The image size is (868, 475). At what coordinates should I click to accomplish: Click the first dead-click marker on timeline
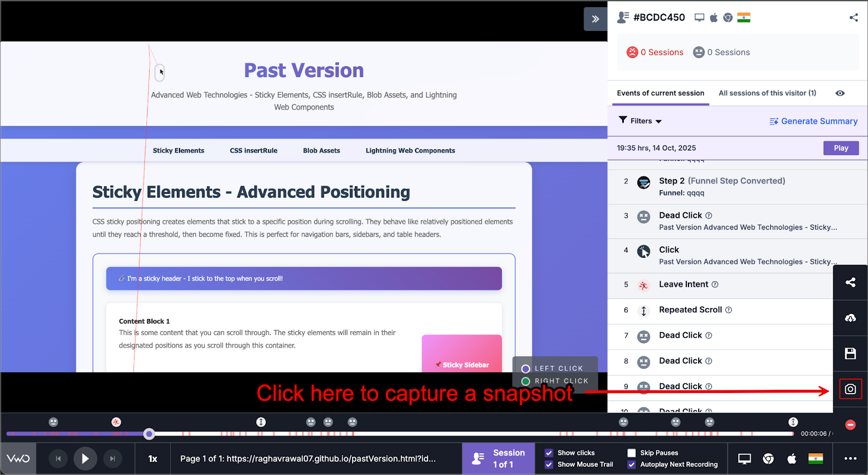53,422
